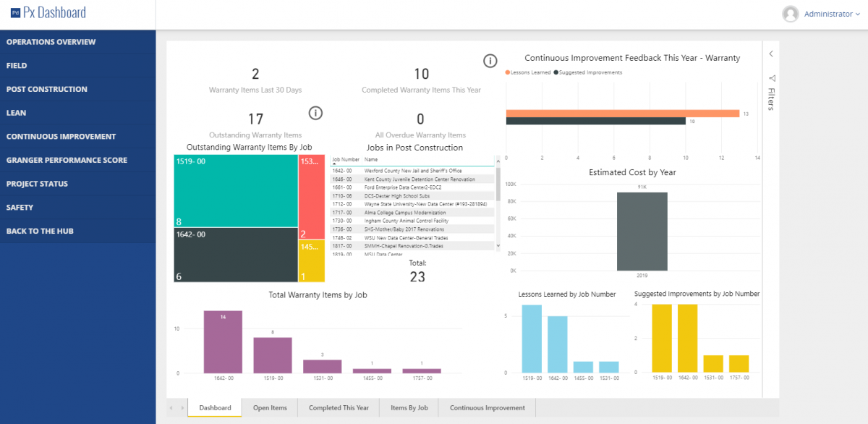
Task: Go to next report page arrow
Action: coord(182,408)
